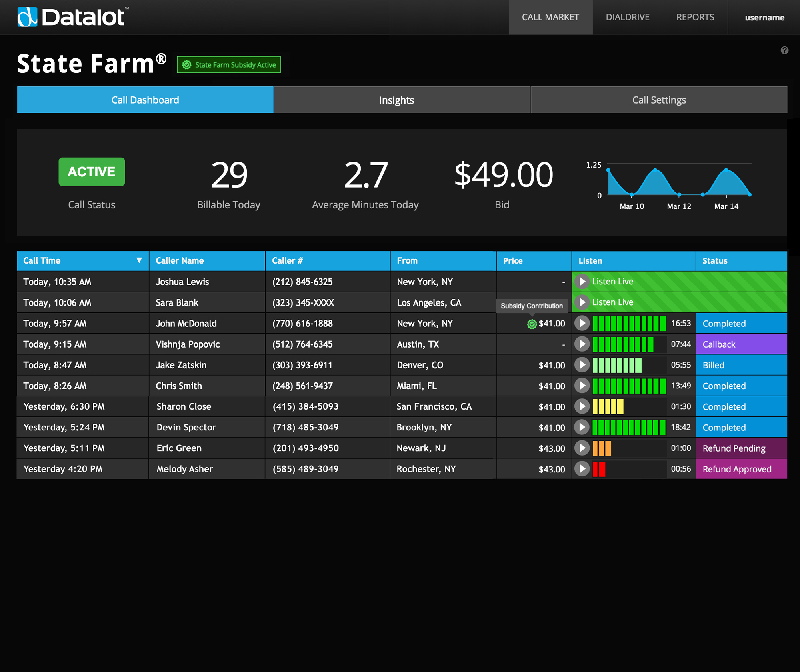
Task: Play Sara Blank live call
Action: coord(582,302)
